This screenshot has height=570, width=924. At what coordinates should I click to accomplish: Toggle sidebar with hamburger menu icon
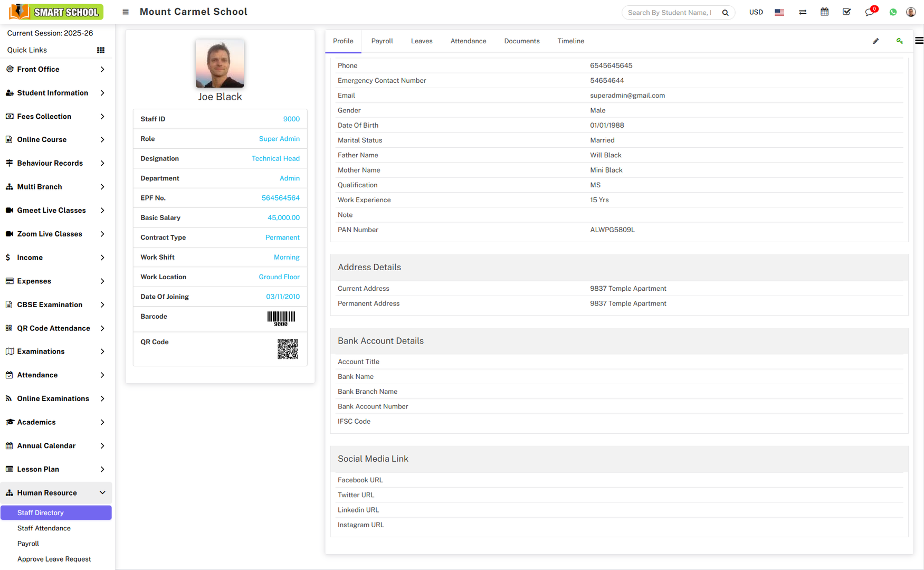[x=126, y=12]
